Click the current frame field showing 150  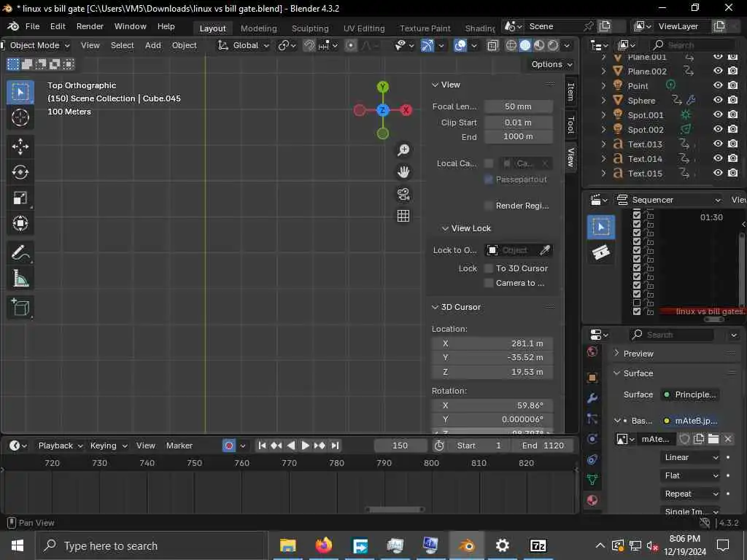tap(400, 446)
